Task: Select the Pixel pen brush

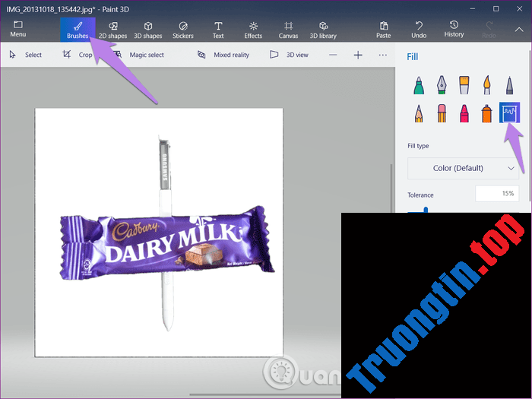Action: click(509, 85)
